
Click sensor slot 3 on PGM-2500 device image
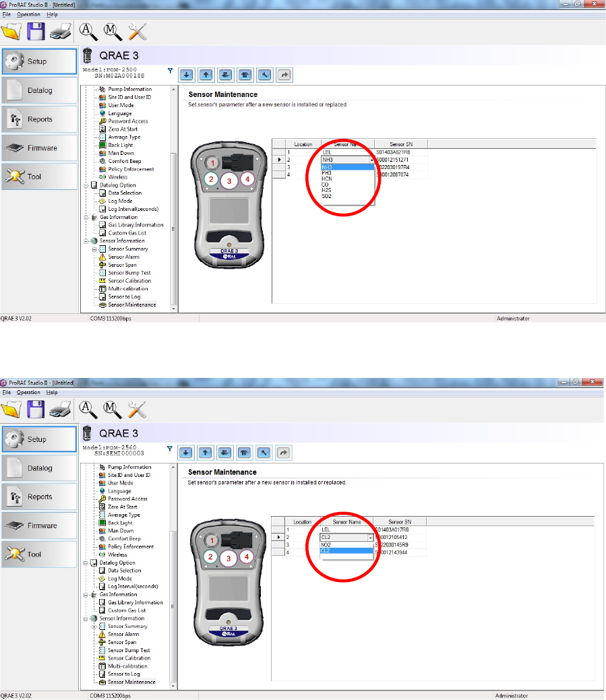pos(229,181)
